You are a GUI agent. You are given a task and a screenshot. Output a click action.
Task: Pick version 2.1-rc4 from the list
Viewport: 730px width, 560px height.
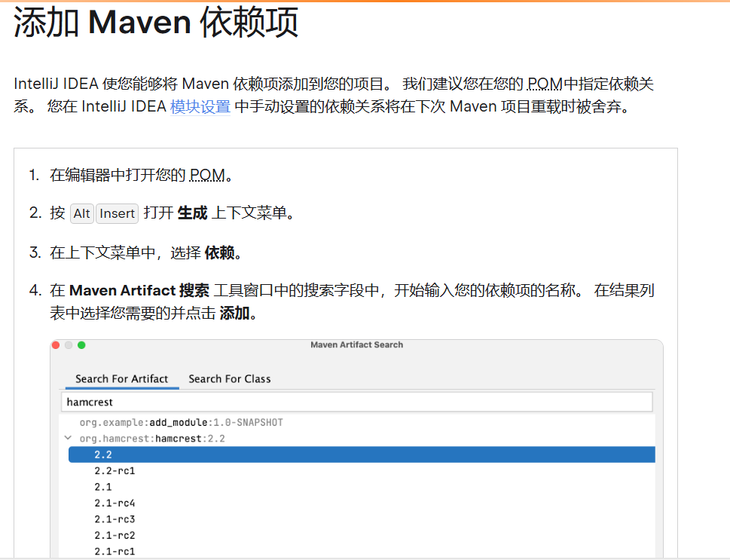(x=115, y=503)
